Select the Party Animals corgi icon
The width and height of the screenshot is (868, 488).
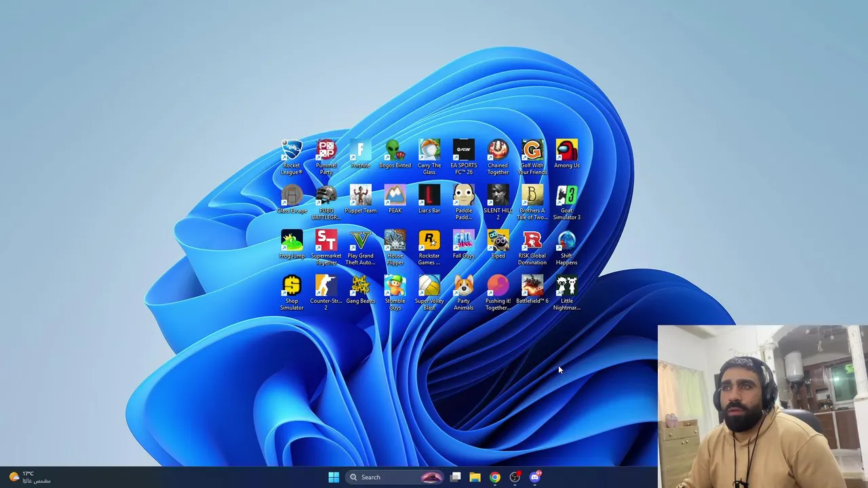click(x=464, y=293)
